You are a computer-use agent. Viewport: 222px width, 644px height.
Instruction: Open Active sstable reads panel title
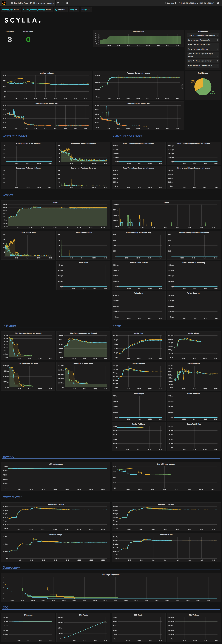(28, 233)
